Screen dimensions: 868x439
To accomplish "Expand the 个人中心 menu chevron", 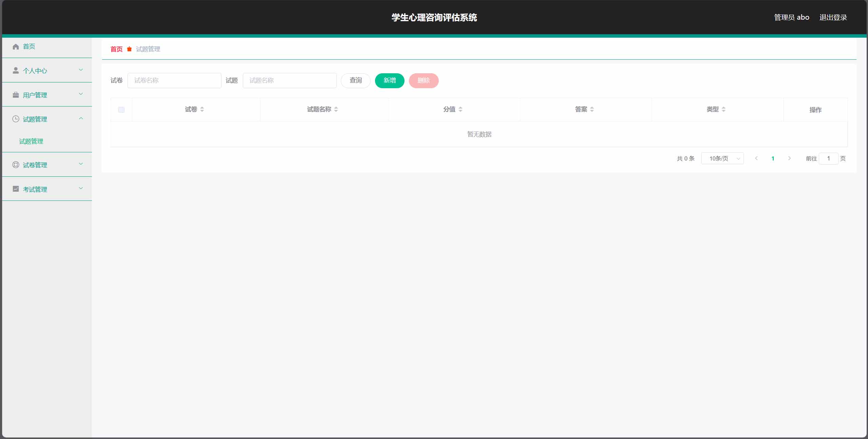I will (x=81, y=70).
